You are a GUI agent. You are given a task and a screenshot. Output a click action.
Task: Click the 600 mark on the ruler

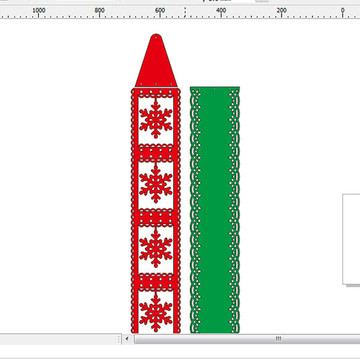(160, 11)
